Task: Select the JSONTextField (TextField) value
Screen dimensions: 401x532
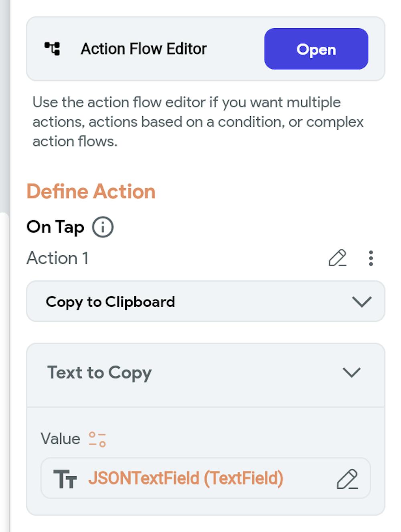Action: [x=186, y=478]
